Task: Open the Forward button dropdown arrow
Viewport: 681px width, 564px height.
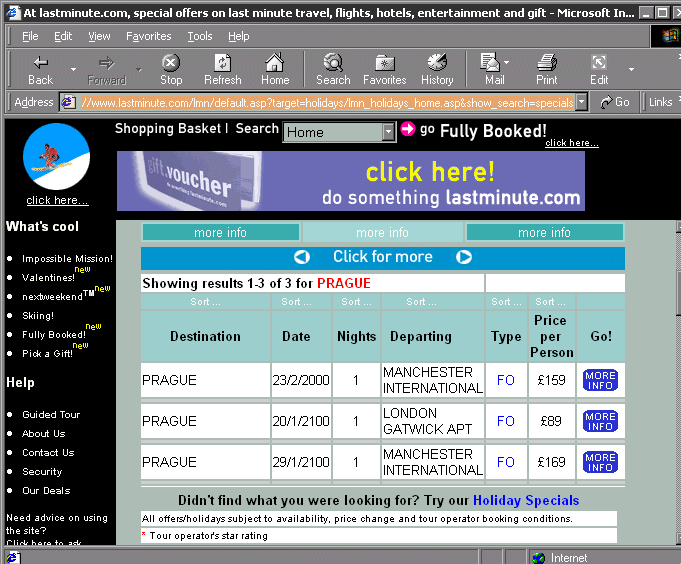Action: (x=139, y=69)
